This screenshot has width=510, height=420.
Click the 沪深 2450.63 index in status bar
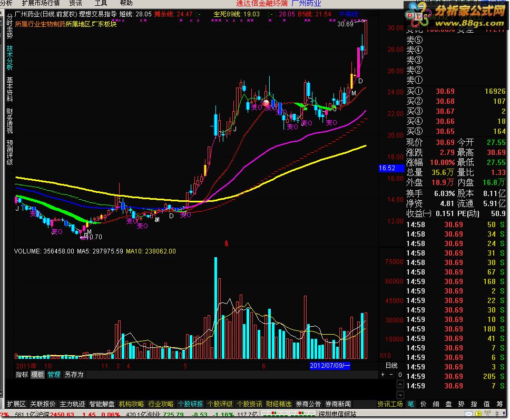coord(55,415)
